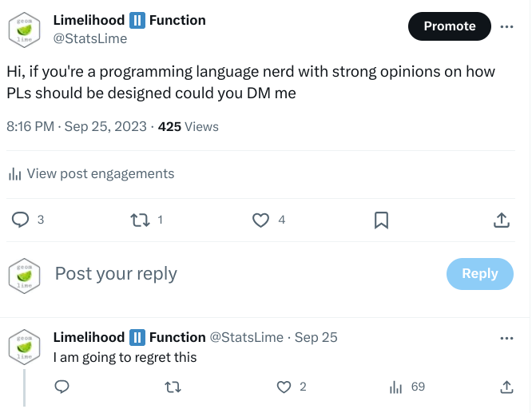Reply to the 'I am going to regret this' tweet
The image size is (532, 413).
coord(62,387)
